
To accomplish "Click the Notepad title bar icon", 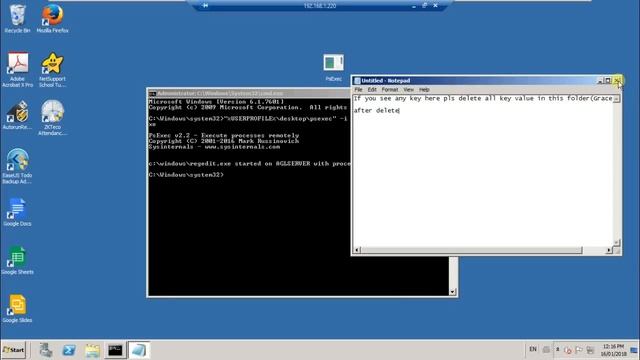I will tap(357, 81).
